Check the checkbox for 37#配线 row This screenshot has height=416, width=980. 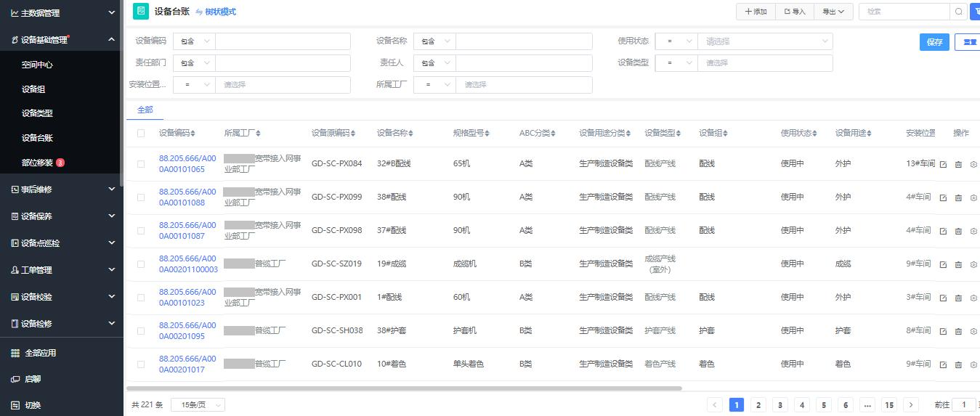(141, 231)
